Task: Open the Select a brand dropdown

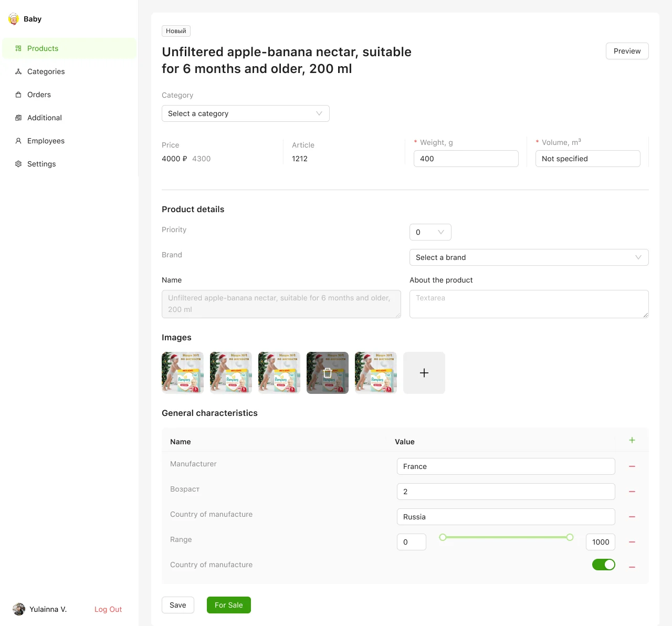Action: click(x=529, y=257)
